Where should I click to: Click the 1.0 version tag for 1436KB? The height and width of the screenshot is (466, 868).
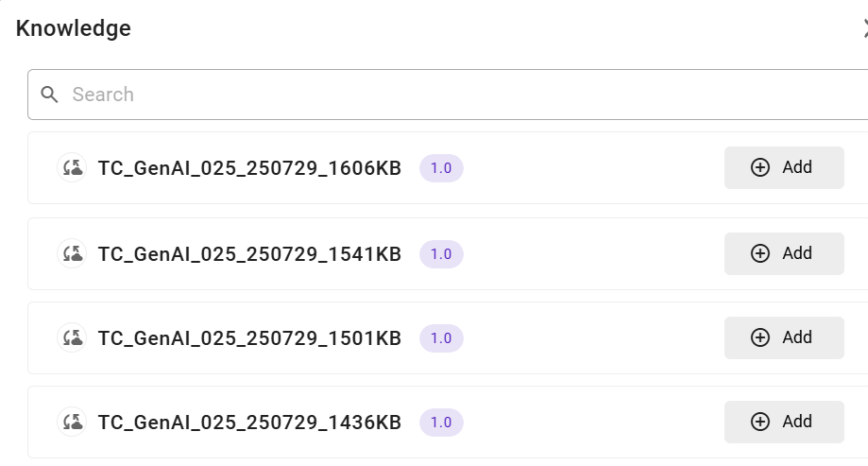coord(441,422)
